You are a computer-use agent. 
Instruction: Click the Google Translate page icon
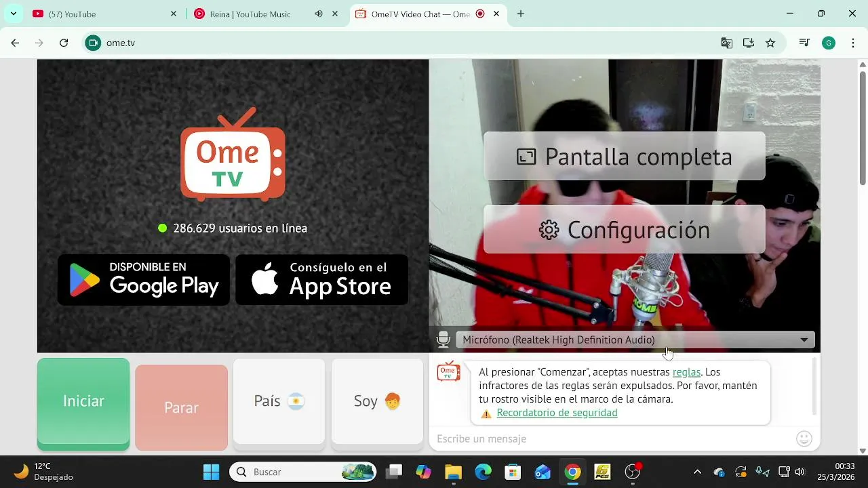[x=727, y=43]
